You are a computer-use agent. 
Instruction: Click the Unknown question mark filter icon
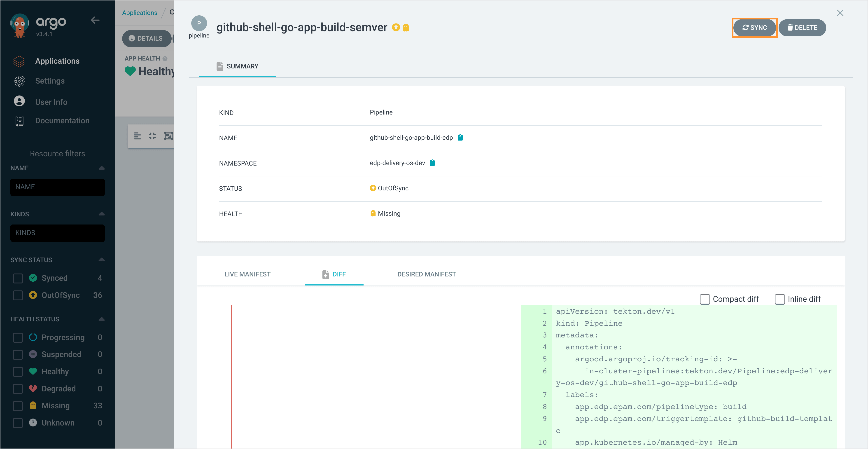pos(33,423)
